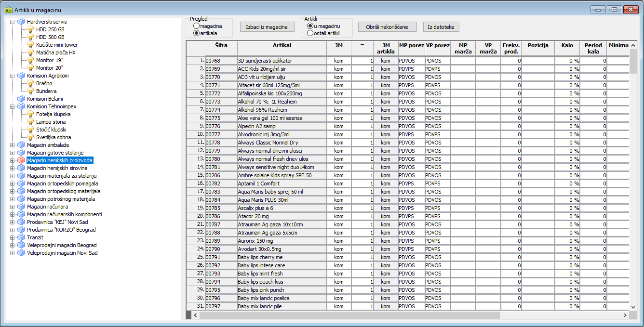
Task: Click the Bundeva item icon
Action: [x=30, y=91]
